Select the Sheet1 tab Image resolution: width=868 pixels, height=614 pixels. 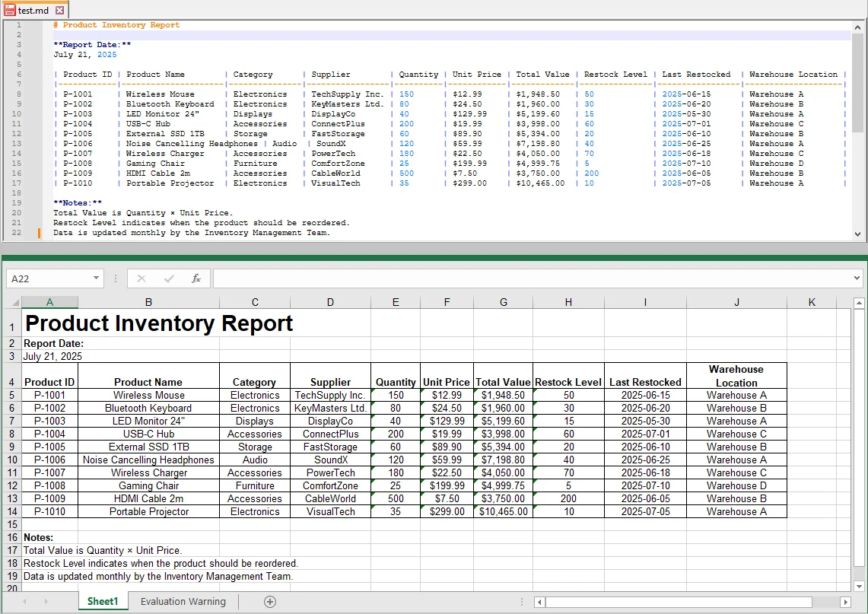pyautogui.click(x=103, y=601)
